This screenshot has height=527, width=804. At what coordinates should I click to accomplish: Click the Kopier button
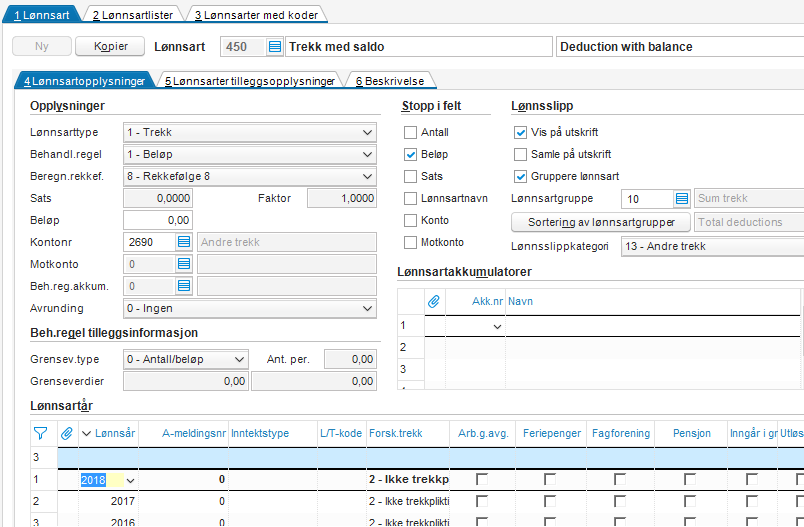pos(110,46)
